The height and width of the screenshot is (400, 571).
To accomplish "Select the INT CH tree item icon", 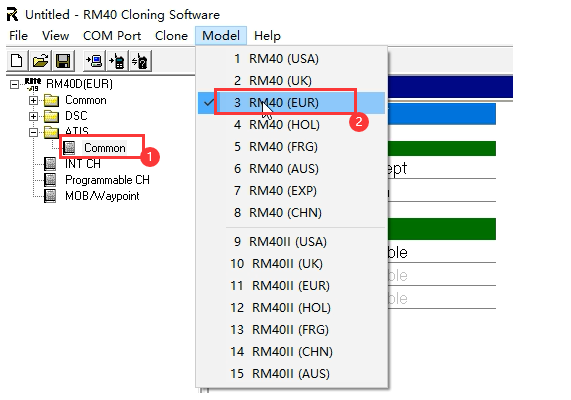I will tap(50, 164).
